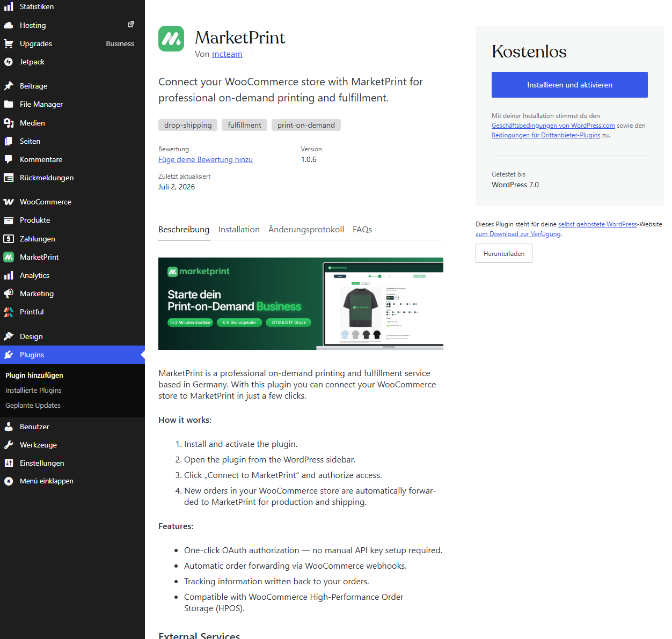Click the WooCommerce logo icon
The height and width of the screenshot is (639, 672).
9,202
